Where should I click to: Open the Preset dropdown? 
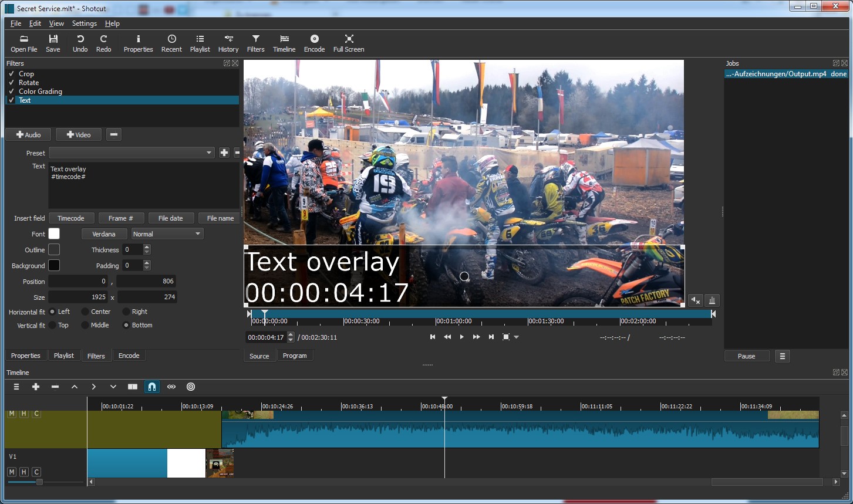132,153
